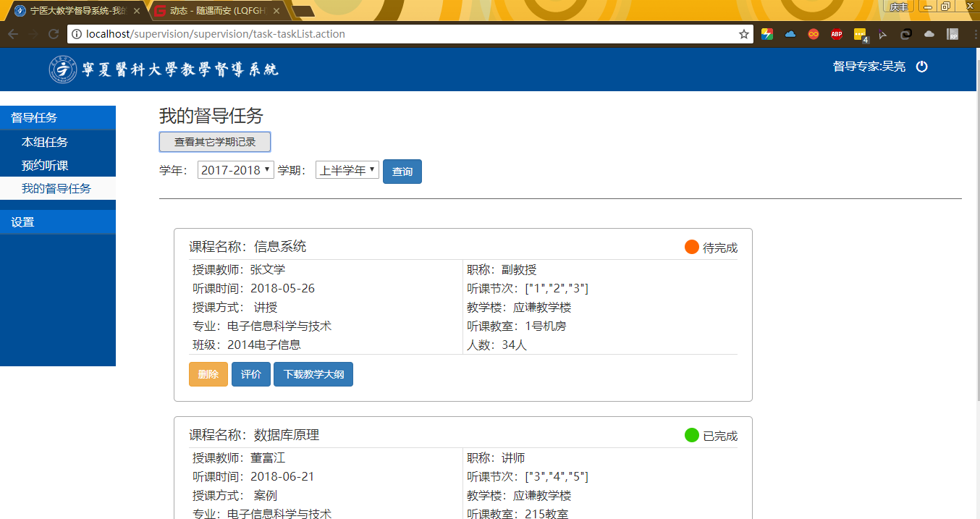Viewport: 980px width, 519px height.
Task: Bookmark page with star icon
Action: tap(743, 34)
